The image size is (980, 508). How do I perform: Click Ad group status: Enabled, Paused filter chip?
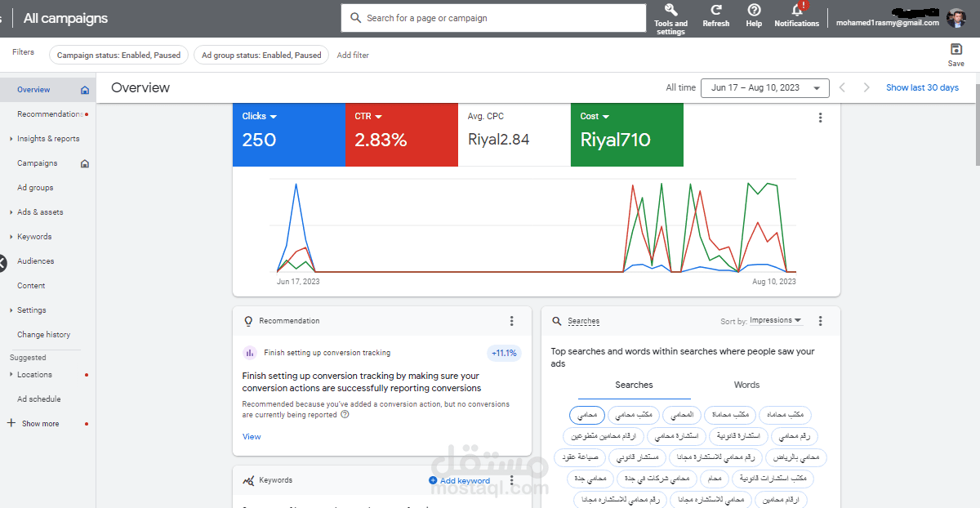click(x=262, y=56)
